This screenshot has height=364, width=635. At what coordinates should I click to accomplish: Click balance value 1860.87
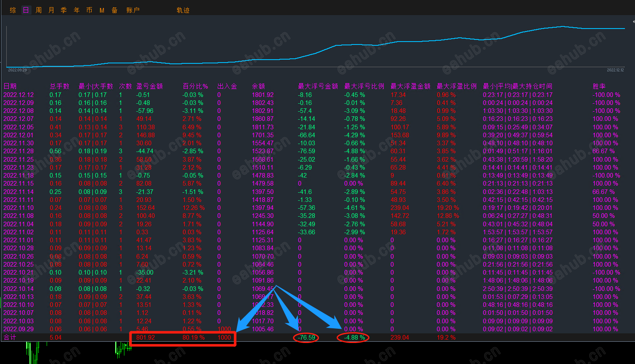(x=263, y=119)
